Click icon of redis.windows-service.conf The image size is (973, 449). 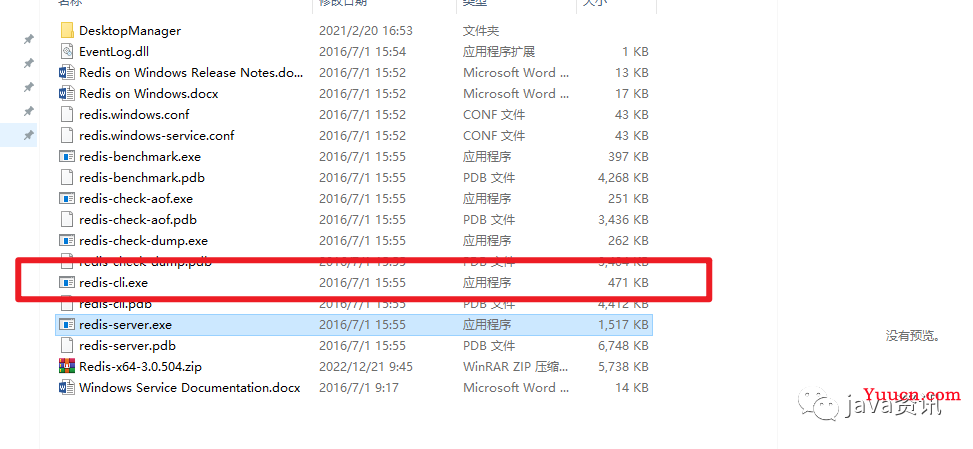point(67,135)
